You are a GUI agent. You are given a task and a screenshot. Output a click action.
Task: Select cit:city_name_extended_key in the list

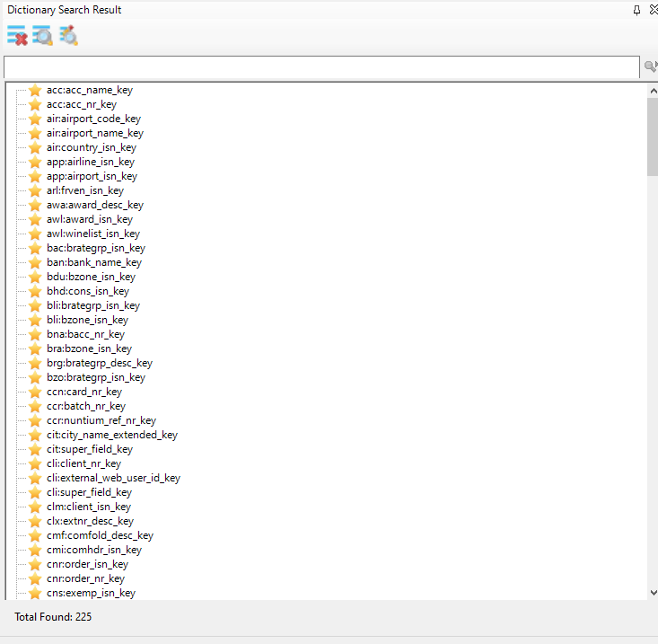coord(111,435)
